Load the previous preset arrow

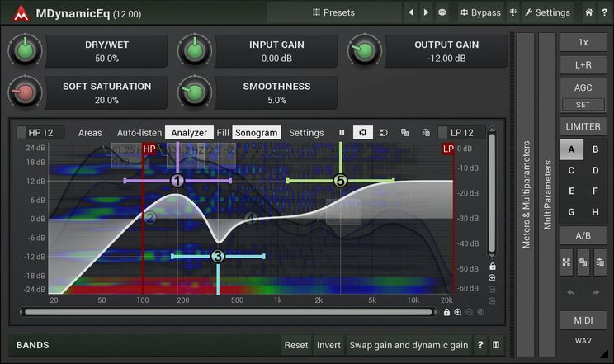[411, 12]
